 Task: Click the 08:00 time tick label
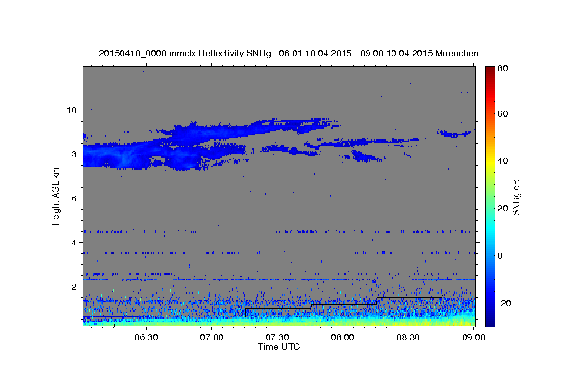[343, 337]
